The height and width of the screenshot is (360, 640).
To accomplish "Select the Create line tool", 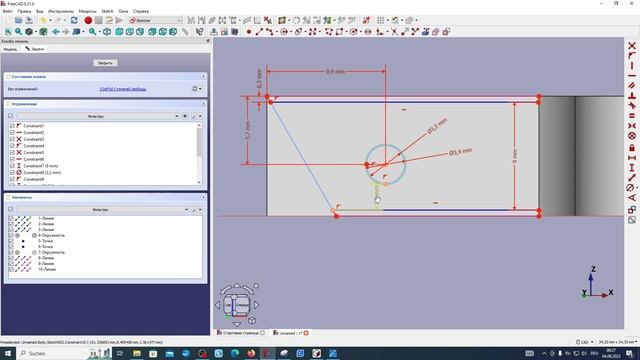I will click(x=259, y=31).
